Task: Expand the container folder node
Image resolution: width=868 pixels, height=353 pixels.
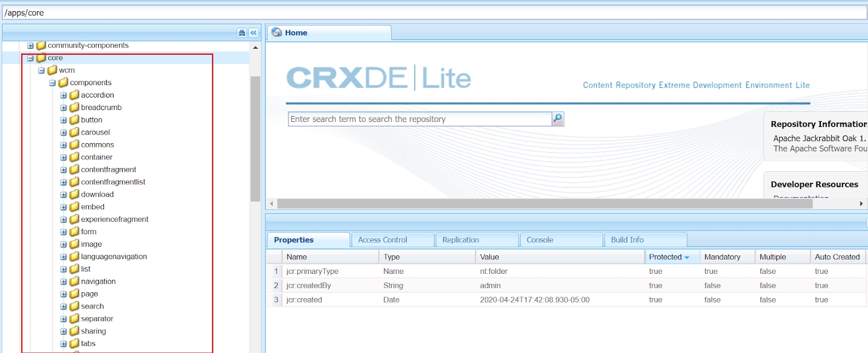Action: (63, 158)
